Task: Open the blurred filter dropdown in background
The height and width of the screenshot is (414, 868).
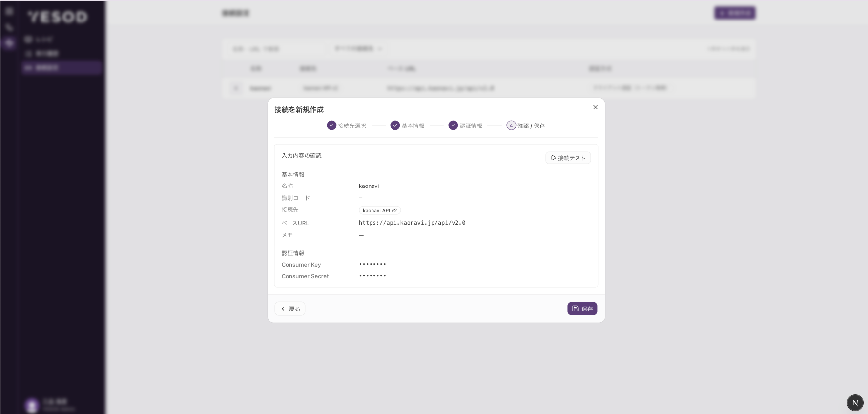Action: [x=358, y=49]
